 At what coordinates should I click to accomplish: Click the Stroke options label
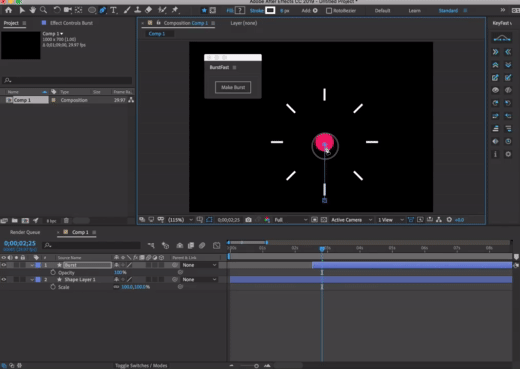(257, 11)
